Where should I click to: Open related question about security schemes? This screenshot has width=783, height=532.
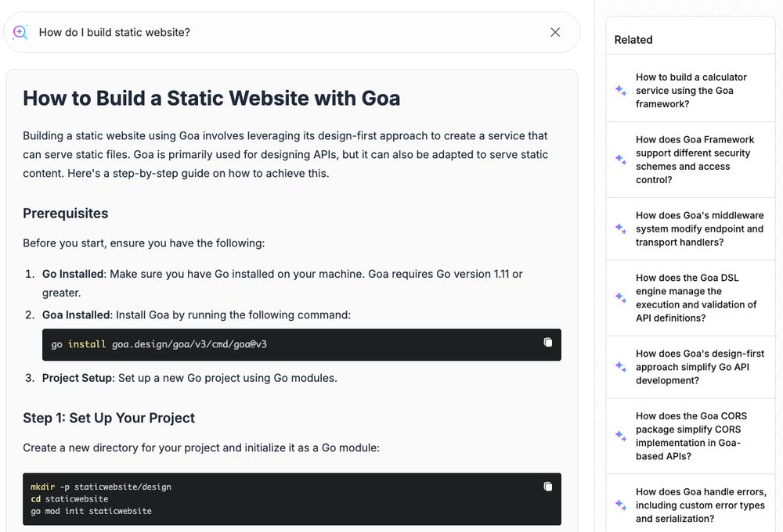click(x=690, y=160)
